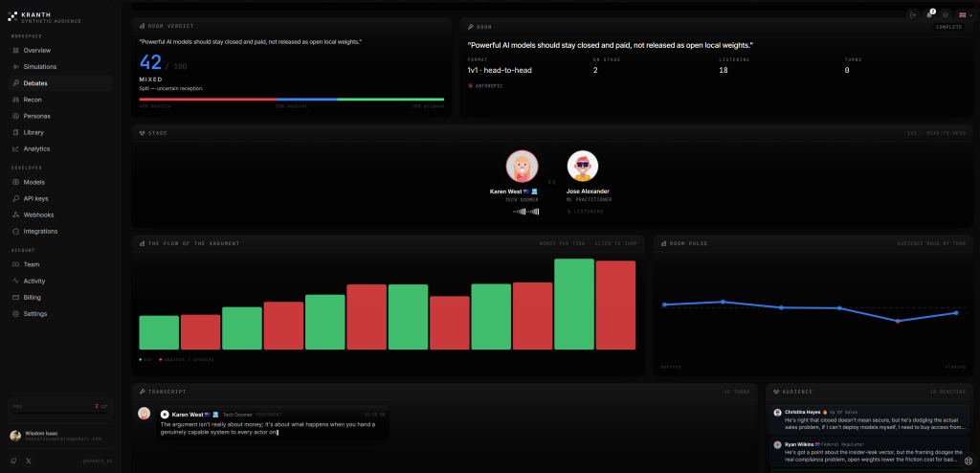Image resolution: width=980 pixels, height=473 pixels.
Task: Open the Billing page
Action: pyautogui.click(x=60, y=297)
